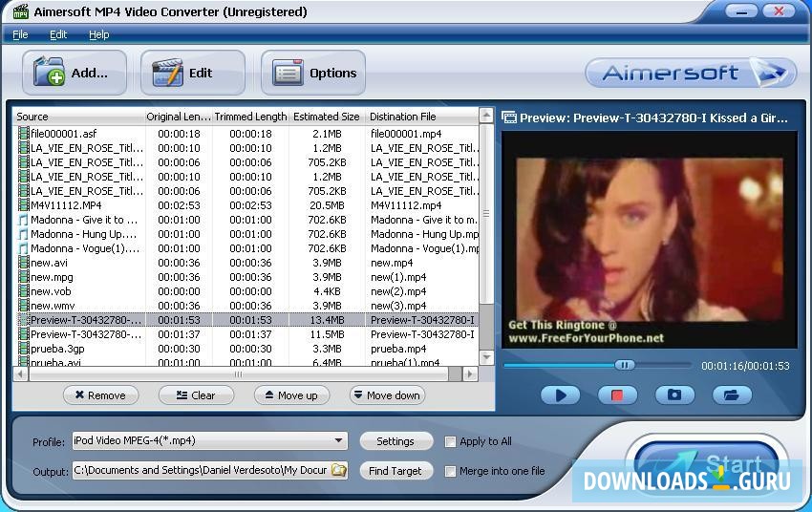Click the Move up button

[x=292, y=395]
